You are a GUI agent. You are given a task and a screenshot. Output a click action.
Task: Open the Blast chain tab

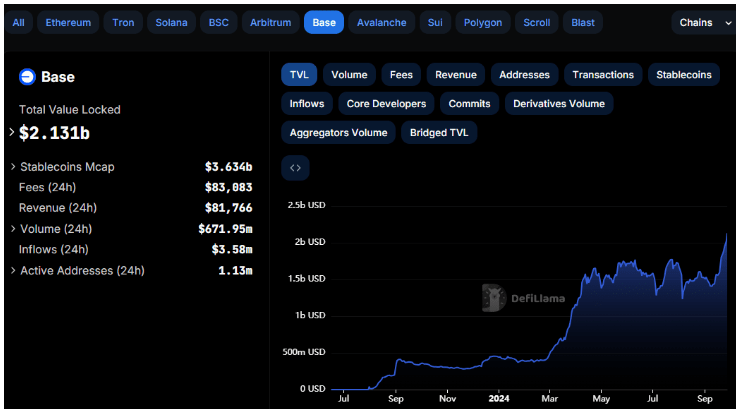pyautogui.click(x=583, y=23)
